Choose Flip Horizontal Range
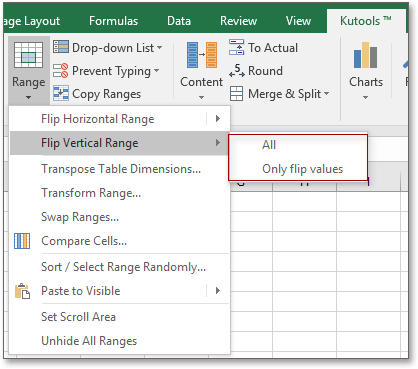Viewport: 418px width, 369px height. tap(119, 119)
